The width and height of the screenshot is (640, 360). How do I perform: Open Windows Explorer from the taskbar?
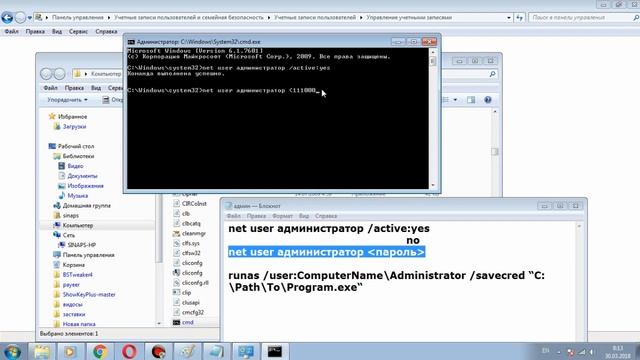[x=42, y=351]
